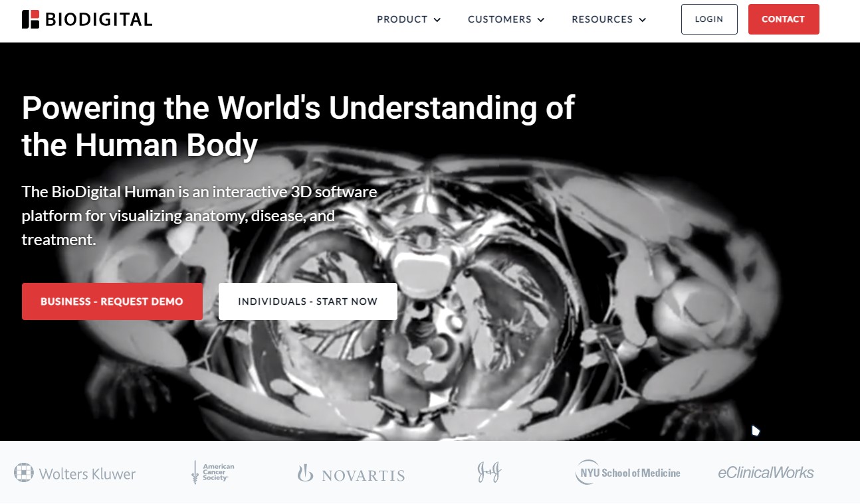This screenshot has width=860, height=504.
Task: Click the LOGIN button
Action: pos(709,19)
